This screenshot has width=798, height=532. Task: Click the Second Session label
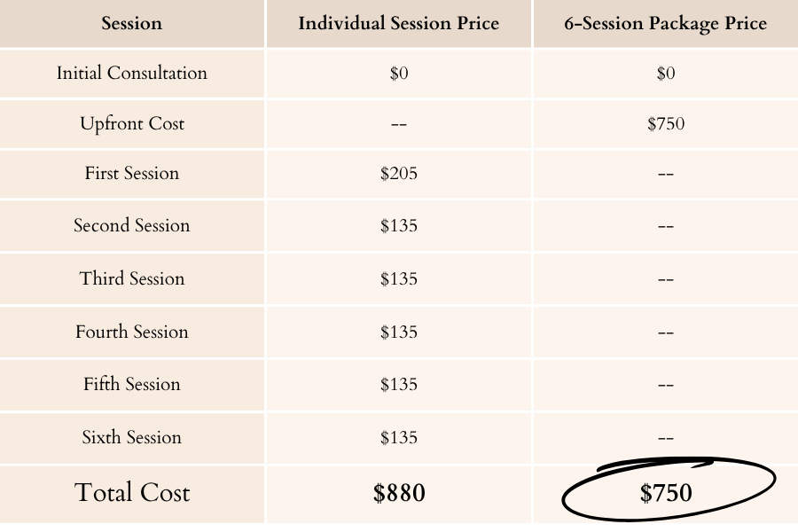tap(132, 225)
